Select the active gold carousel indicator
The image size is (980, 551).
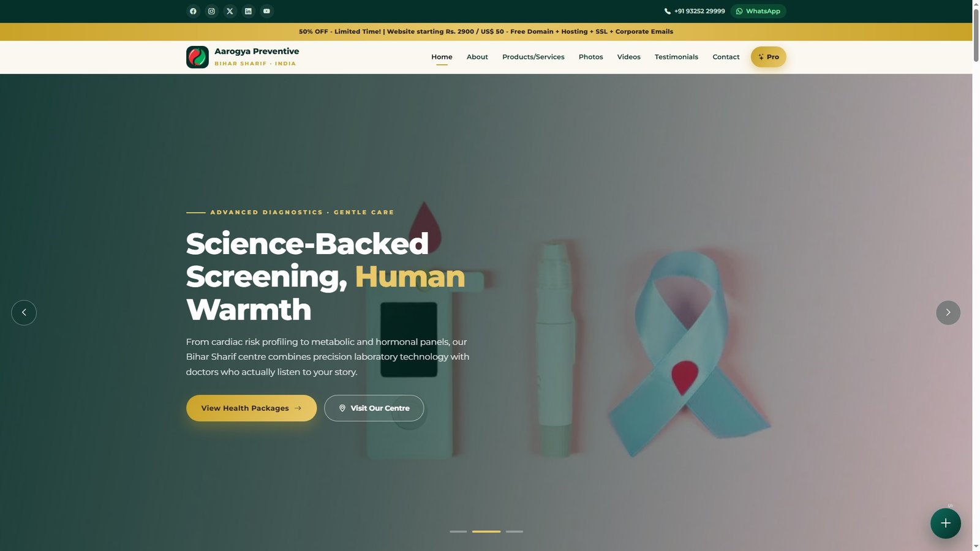pyautogui.click(x=486, y=531)
